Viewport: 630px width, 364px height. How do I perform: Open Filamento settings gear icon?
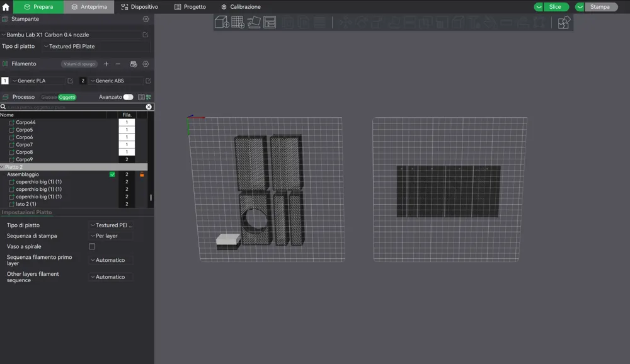tap(146, 64)
